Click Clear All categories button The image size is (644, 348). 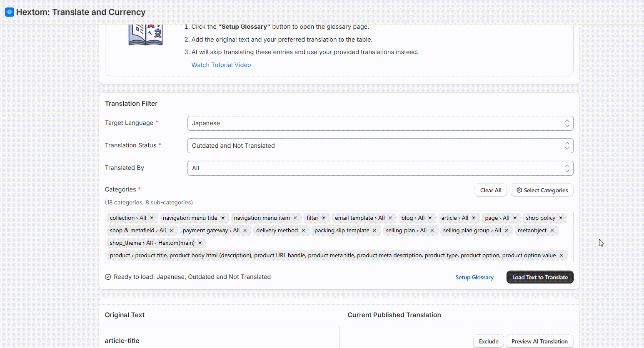click(491, 190)
